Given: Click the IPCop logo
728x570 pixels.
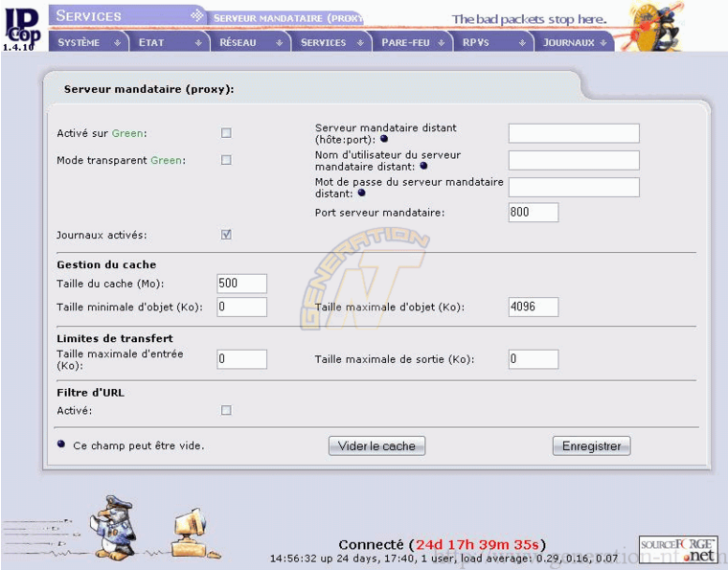Looking at the screenshot, I should click(x=22, y=29).
